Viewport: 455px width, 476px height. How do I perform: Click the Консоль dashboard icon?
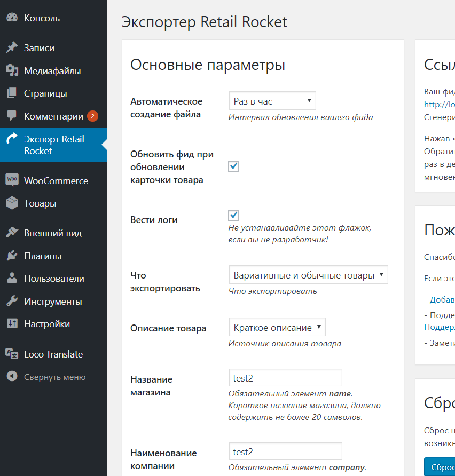(x=12, y=18)
